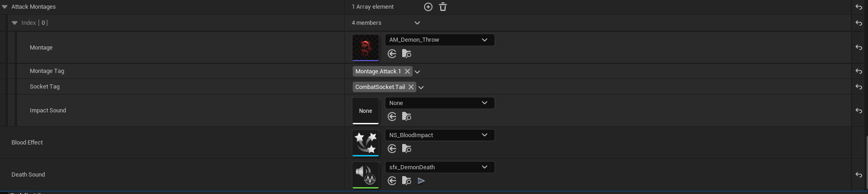The width and height of the screenshot is (868, 194).
Task: Click the Socket Tag property label
Action: pos(44,87)
